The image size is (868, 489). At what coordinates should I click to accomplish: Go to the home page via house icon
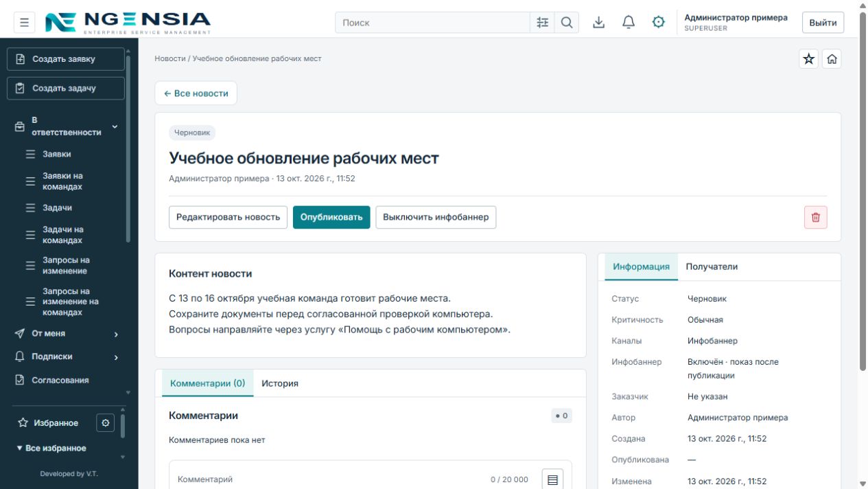tap(832, 59)
